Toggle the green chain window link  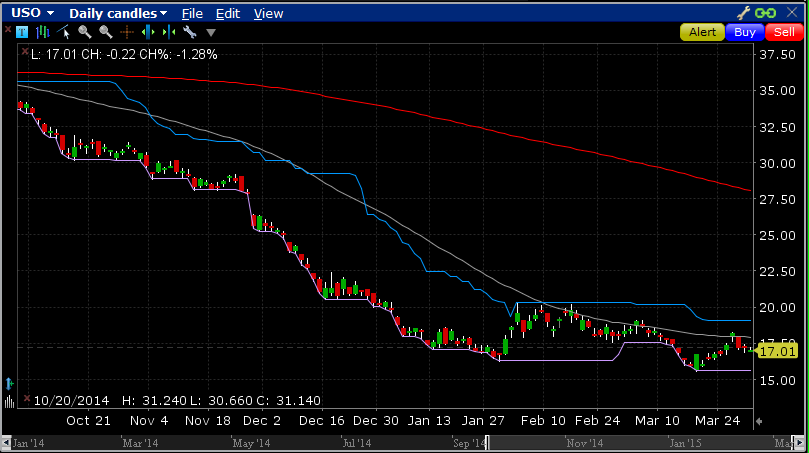point(765,13)
